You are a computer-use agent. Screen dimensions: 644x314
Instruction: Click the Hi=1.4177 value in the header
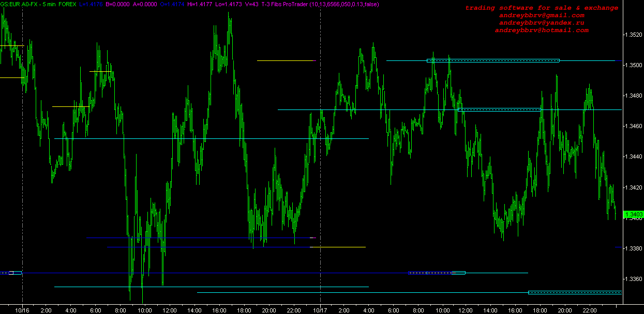point(187,4)
